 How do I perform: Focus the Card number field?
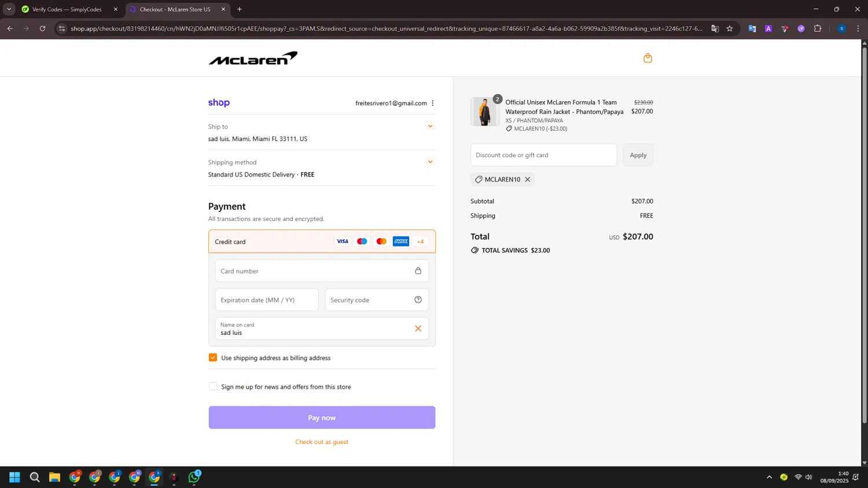[x=322, y=271]
